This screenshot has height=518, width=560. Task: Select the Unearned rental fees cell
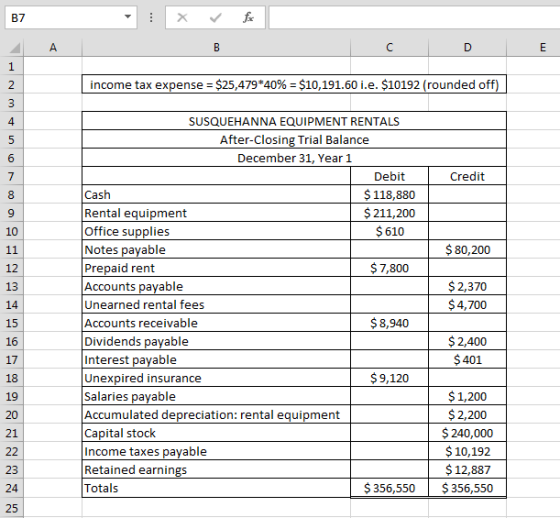pos(216,305)
